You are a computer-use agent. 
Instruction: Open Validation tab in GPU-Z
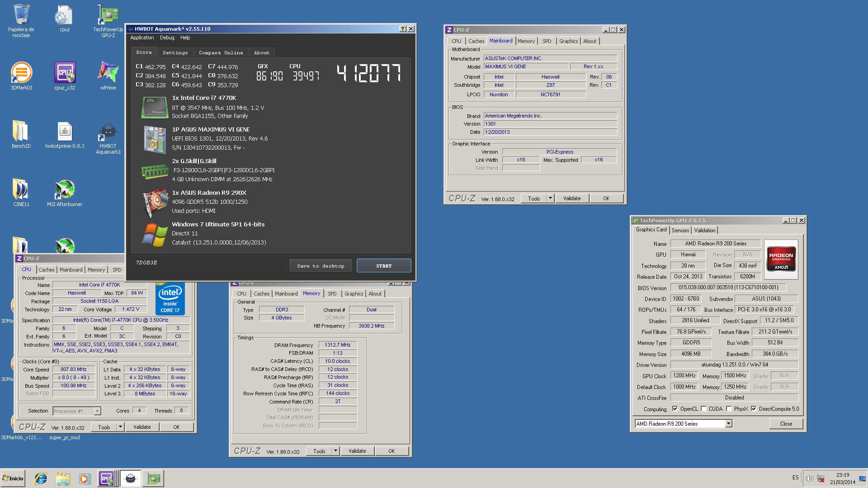[x=705, y=230]
